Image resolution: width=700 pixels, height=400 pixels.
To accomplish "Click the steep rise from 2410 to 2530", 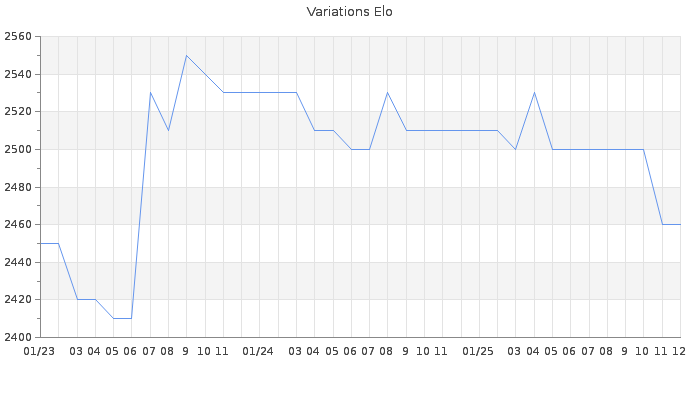I will (141, 205).
